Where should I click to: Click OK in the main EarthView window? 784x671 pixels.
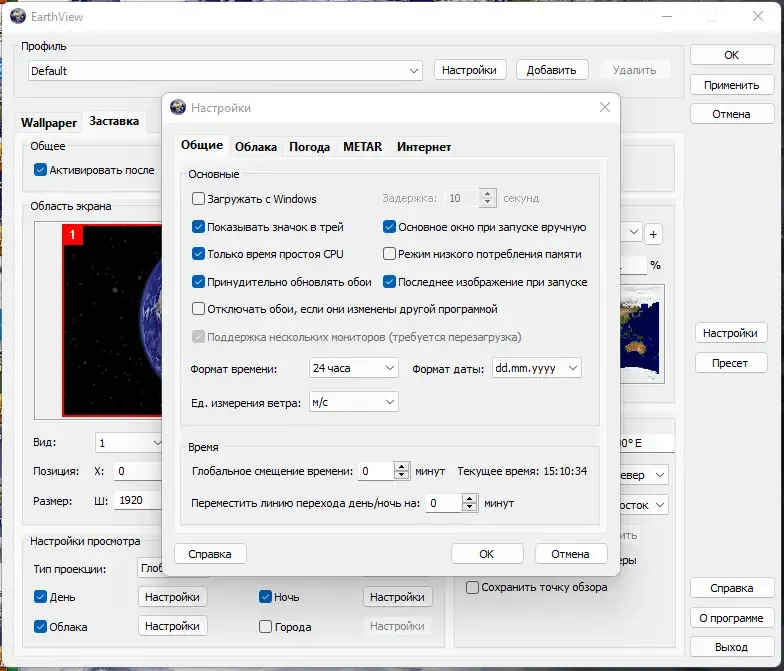click(x=732, y=55)
